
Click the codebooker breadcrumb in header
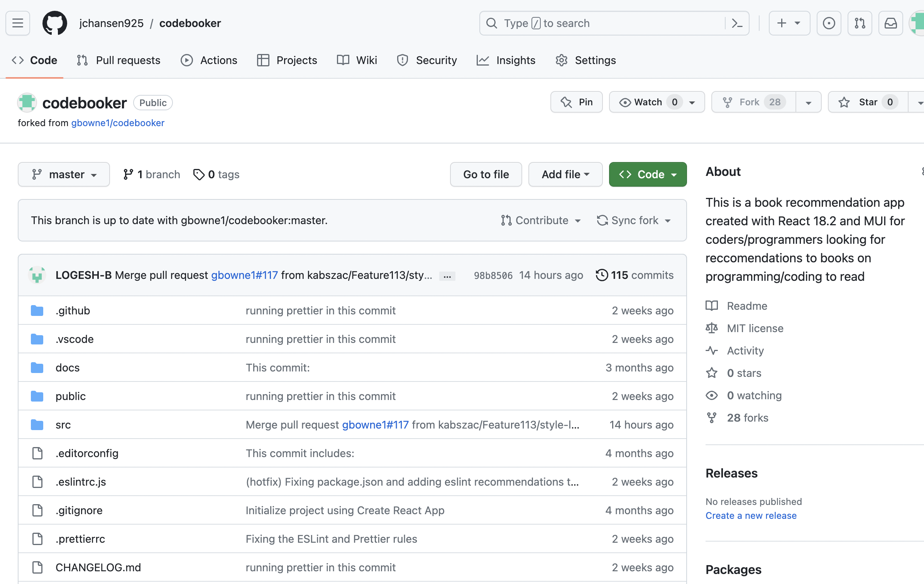pyautogui.click(x=190, y=23)
